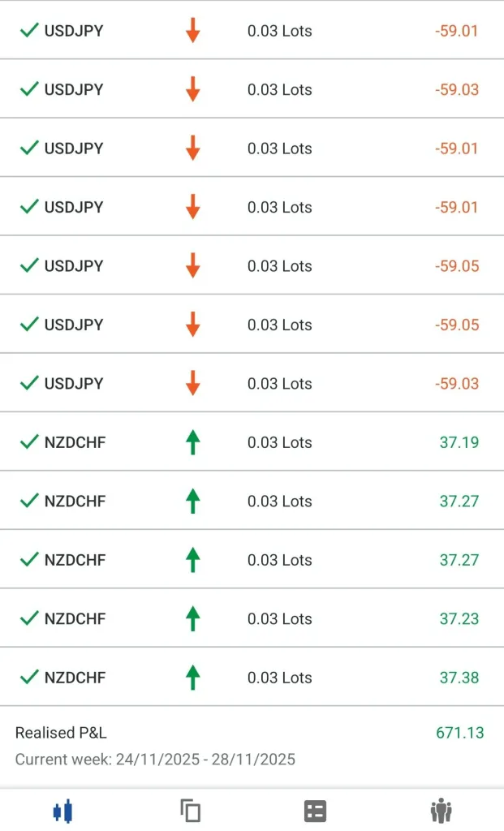Select the NZDCHF symbol on the 37.19 row

[x=75, y=442]
